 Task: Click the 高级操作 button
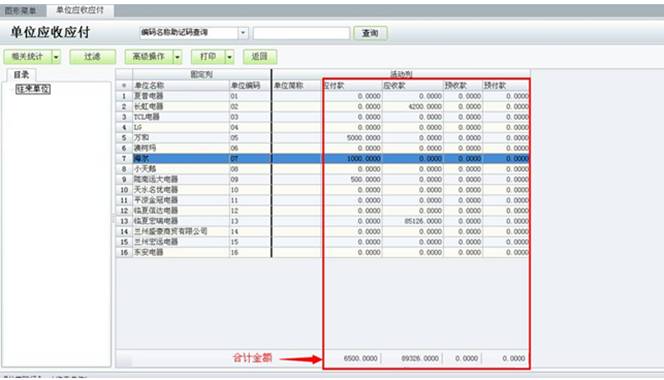tap(149, 57)
